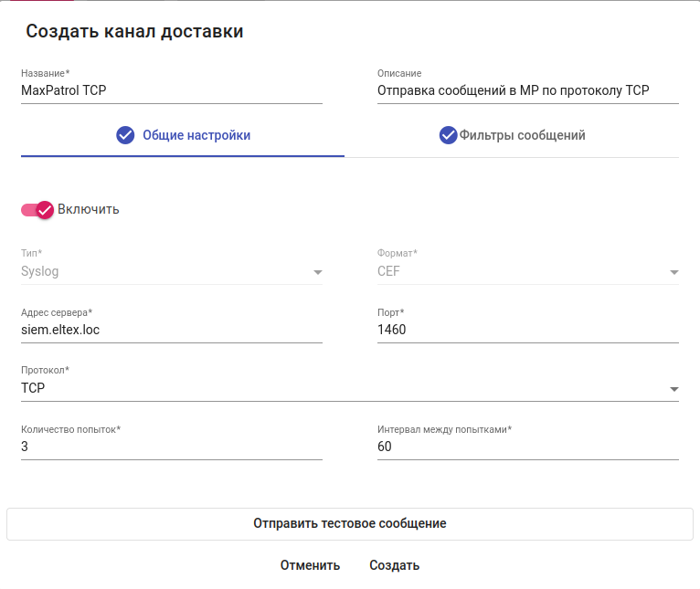Click the Интервал между попытками field
This screenshot has height=589, width=700.
tap(527, 447)
